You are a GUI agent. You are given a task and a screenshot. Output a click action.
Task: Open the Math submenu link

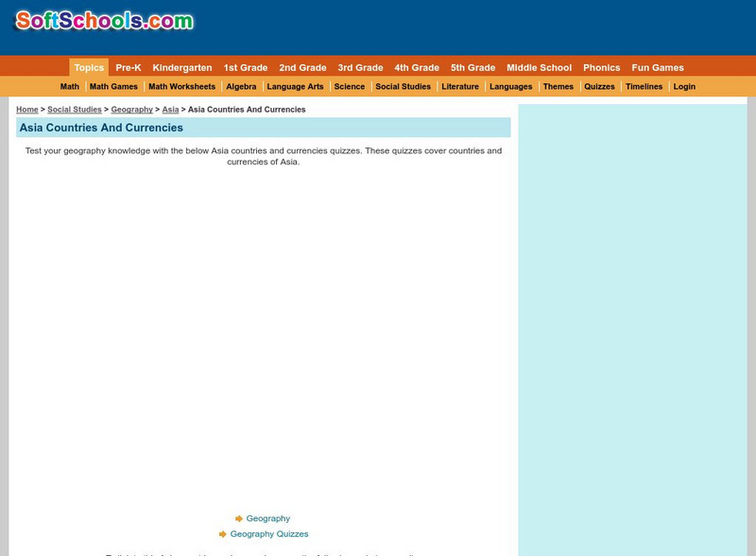coord(69,86)
